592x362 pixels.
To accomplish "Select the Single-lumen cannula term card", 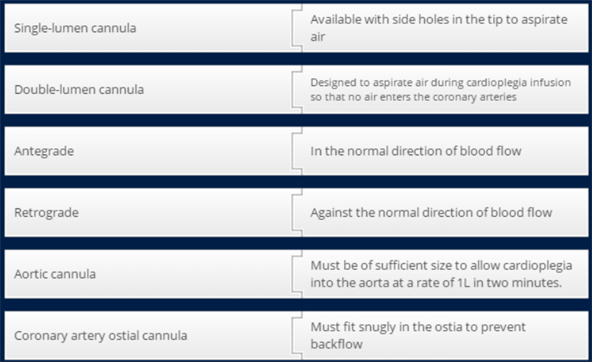I will 148,28.
